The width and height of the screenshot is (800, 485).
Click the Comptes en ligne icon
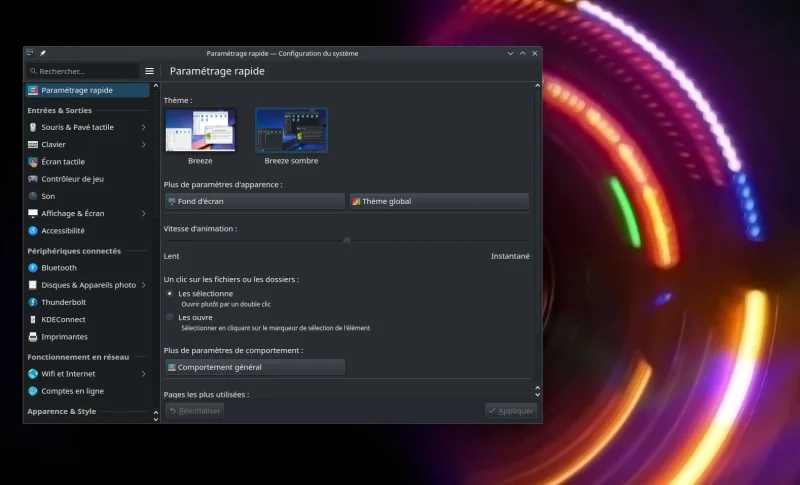[x=33, y=391]
